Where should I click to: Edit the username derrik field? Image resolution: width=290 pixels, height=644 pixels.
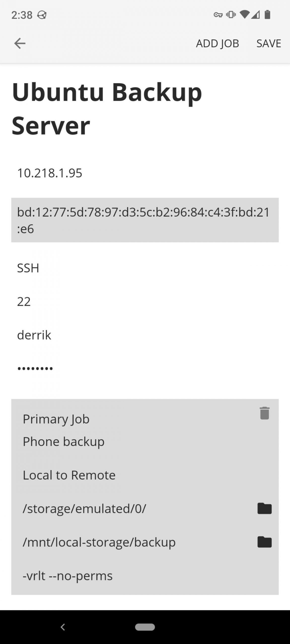click(x=145, y=335)
